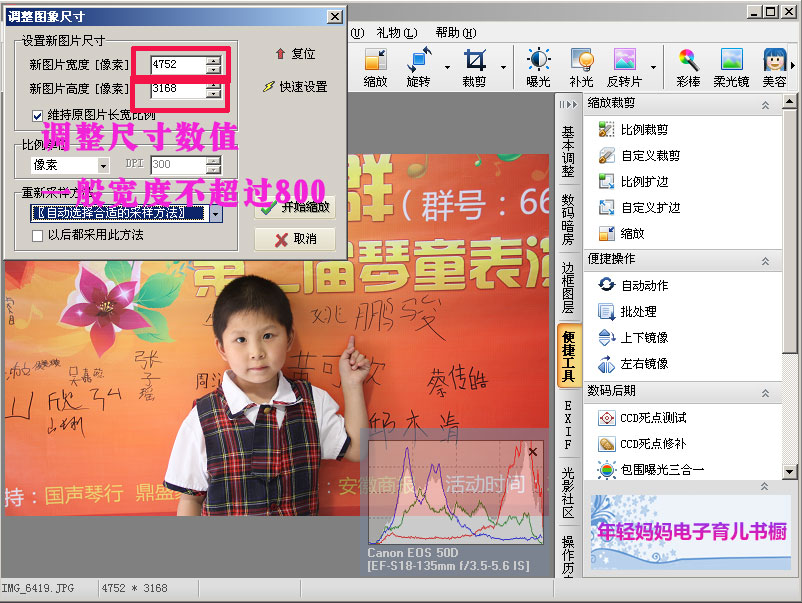Click the toolbar overflow arrow after 美容
802x603 pixels.
tap(793, 65)
